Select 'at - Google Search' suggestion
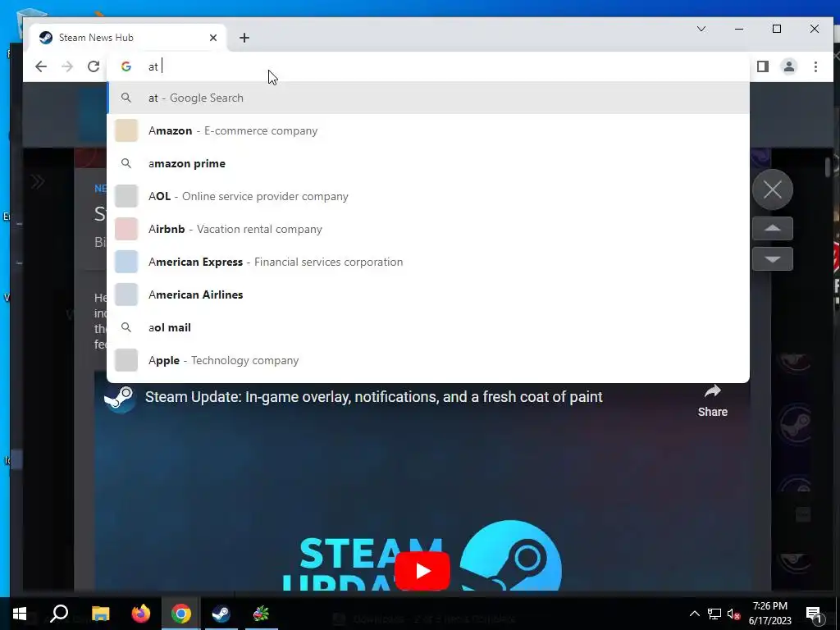The width and height of the screenshot is (840, 630). (x=428, y=98)
